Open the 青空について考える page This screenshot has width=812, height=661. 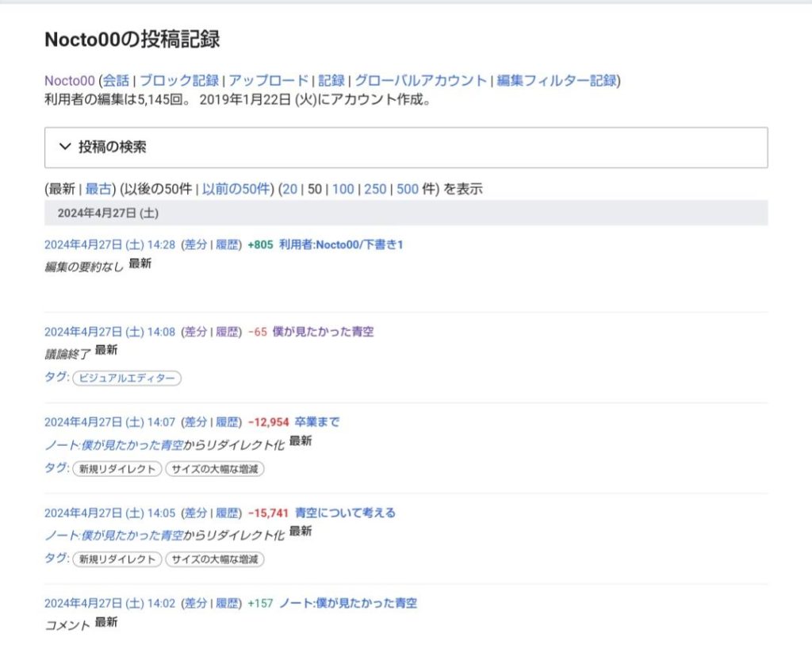345,513
